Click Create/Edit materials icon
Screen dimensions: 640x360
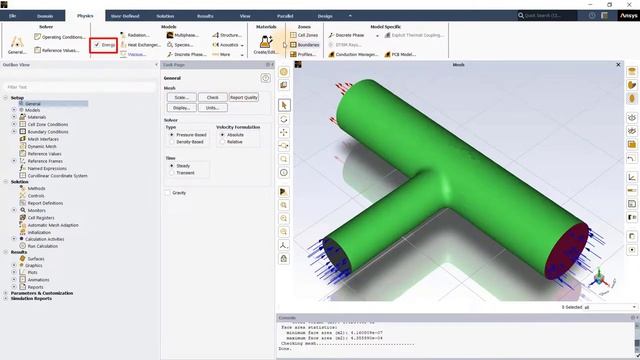266,44
